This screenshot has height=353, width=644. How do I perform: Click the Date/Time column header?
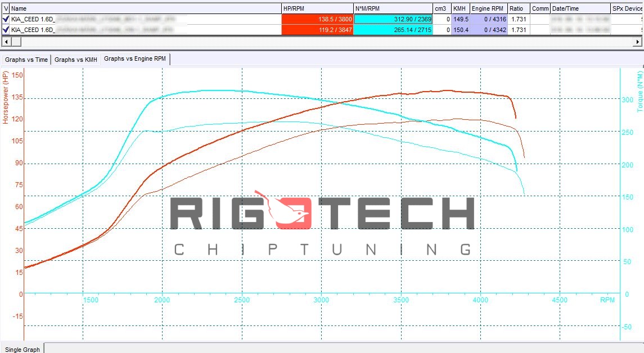(580, 8)
